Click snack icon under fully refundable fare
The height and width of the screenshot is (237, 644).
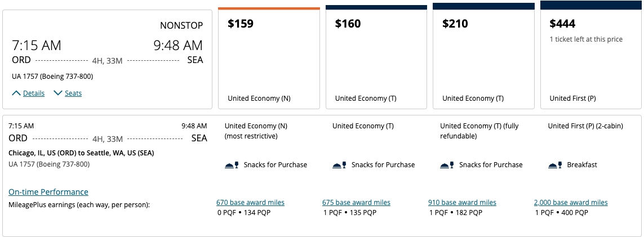tap(445, 165)
